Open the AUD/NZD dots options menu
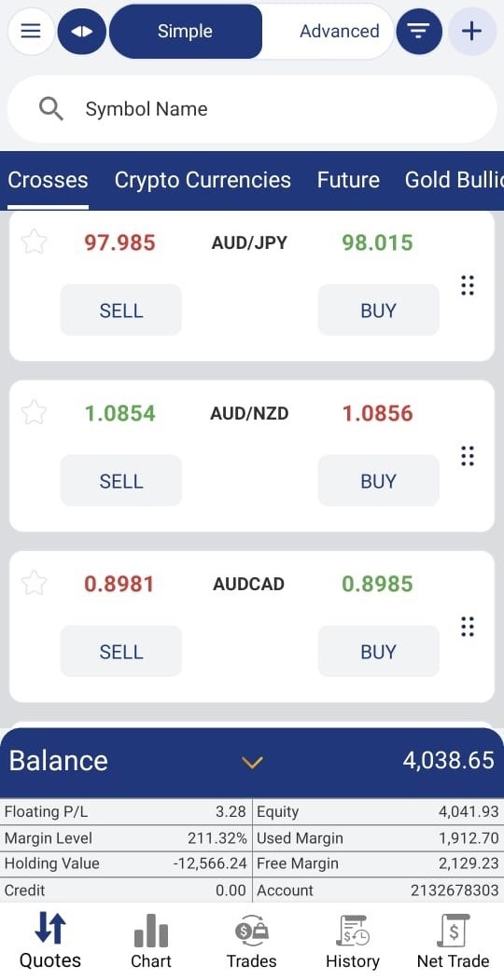This screenshot has height=980, width=504. coord(467,456)
